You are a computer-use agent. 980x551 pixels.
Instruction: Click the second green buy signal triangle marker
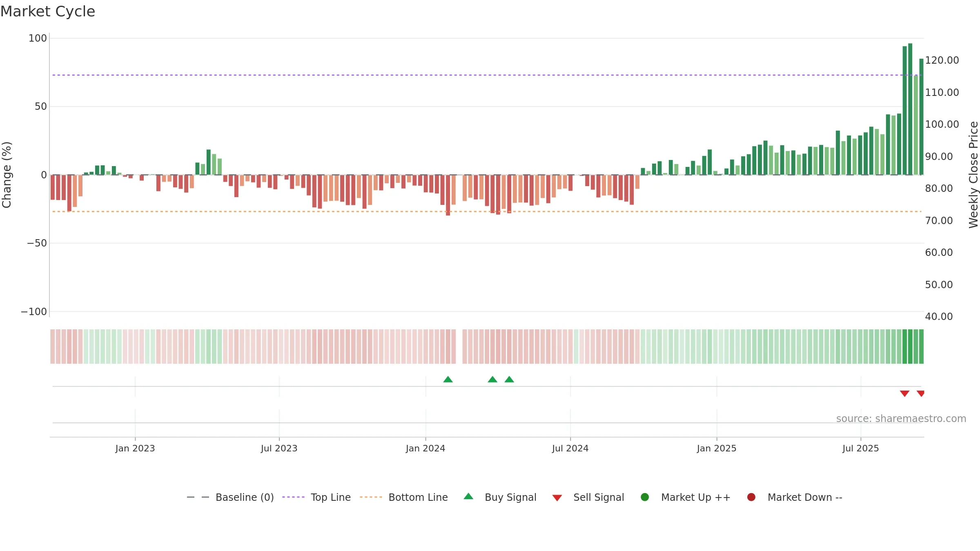(x=492, y=380)
